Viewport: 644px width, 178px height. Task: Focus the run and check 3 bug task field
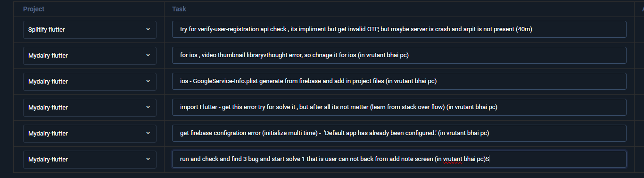pos(399,159)
